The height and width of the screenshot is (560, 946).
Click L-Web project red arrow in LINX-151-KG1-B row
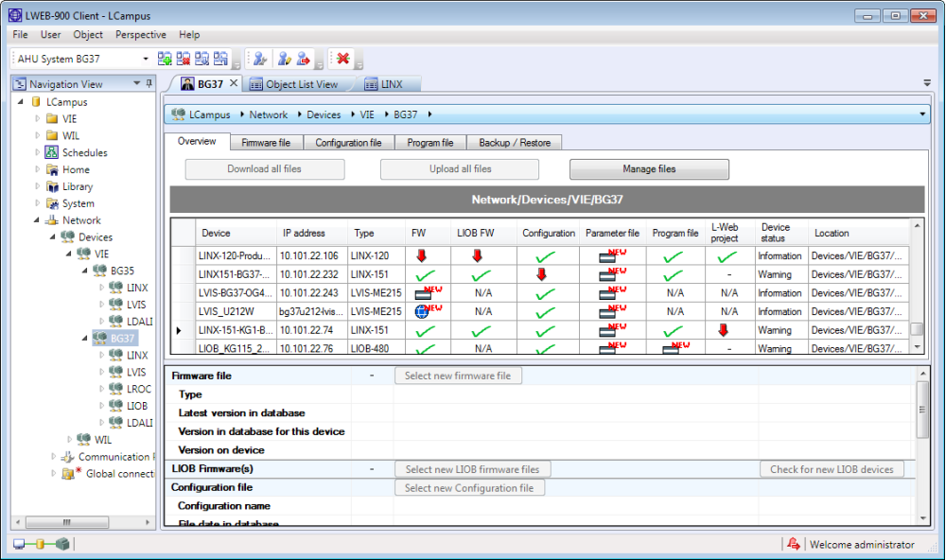[x=723, y=330]
